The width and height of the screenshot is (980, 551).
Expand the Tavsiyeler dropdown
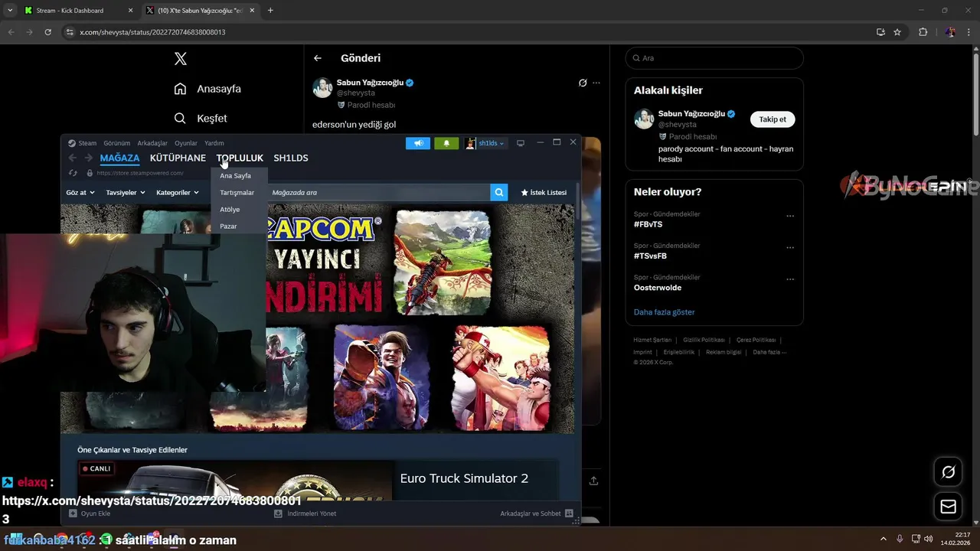point(126,192)
